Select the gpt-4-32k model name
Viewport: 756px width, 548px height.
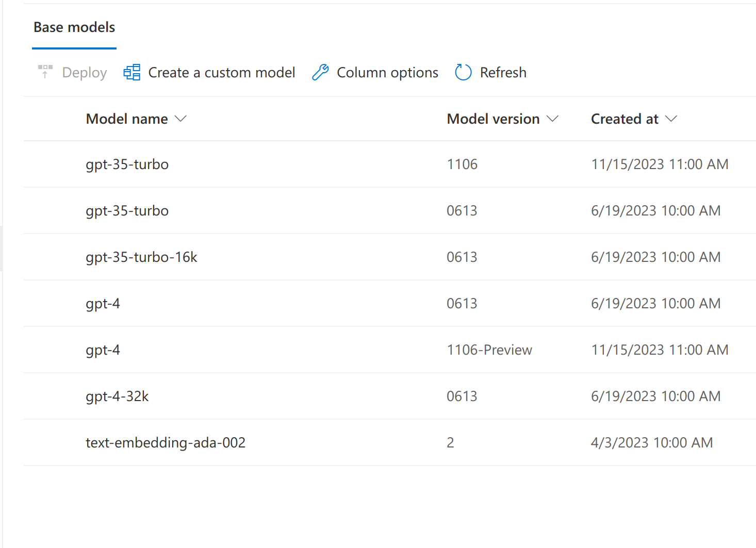pos(117,396)
